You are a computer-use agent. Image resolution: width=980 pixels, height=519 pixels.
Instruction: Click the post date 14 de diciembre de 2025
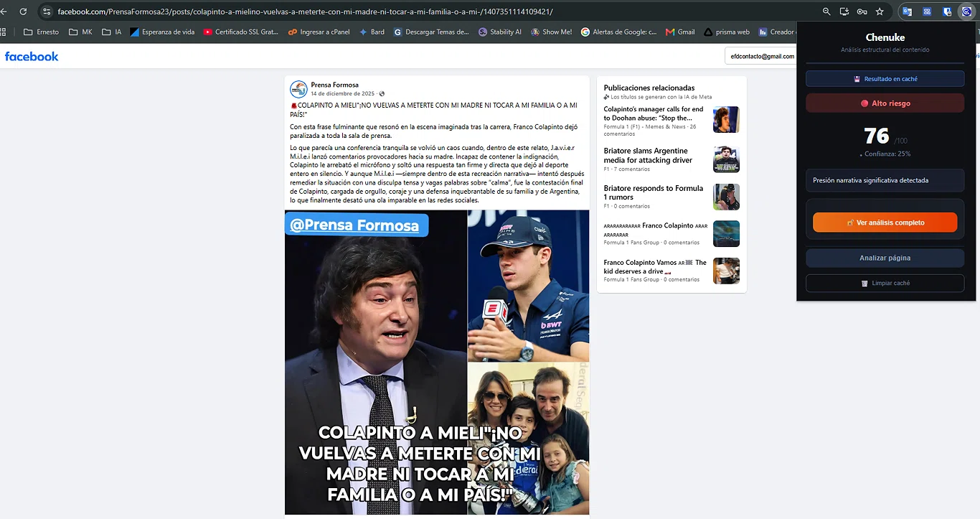(x=343, y=93)
